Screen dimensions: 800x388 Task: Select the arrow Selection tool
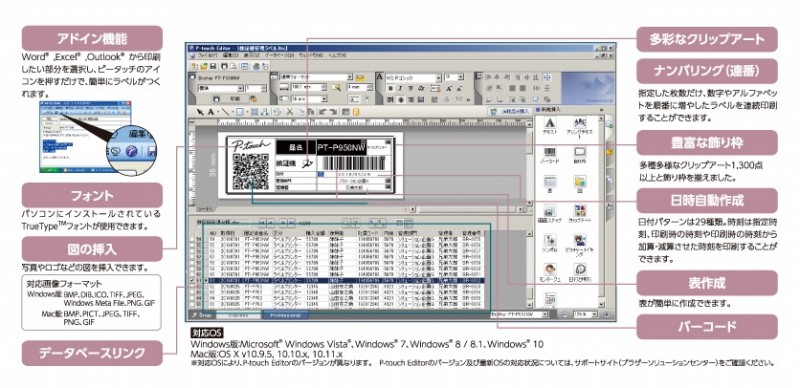pos(201,111)
